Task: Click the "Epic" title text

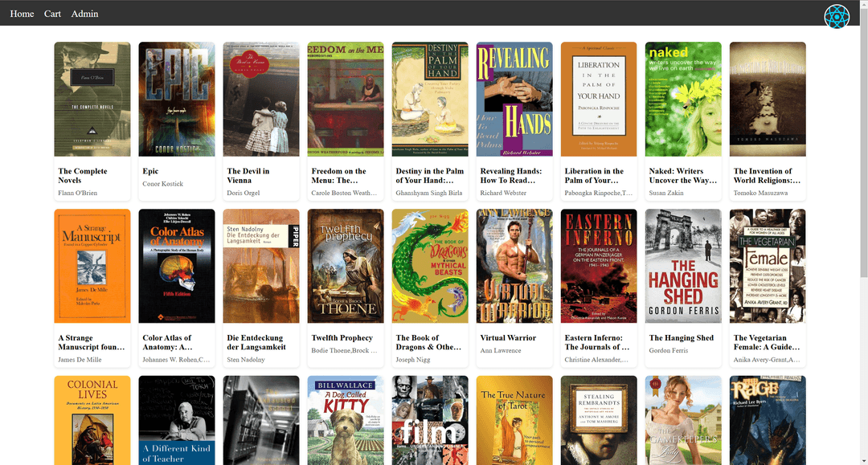Action: pyautogui.click(x=150, y=171)
